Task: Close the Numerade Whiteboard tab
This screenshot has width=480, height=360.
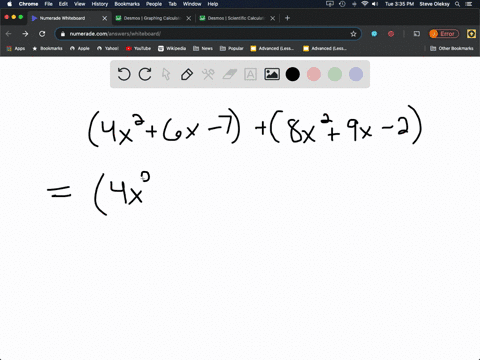Action: coord(105,18)
